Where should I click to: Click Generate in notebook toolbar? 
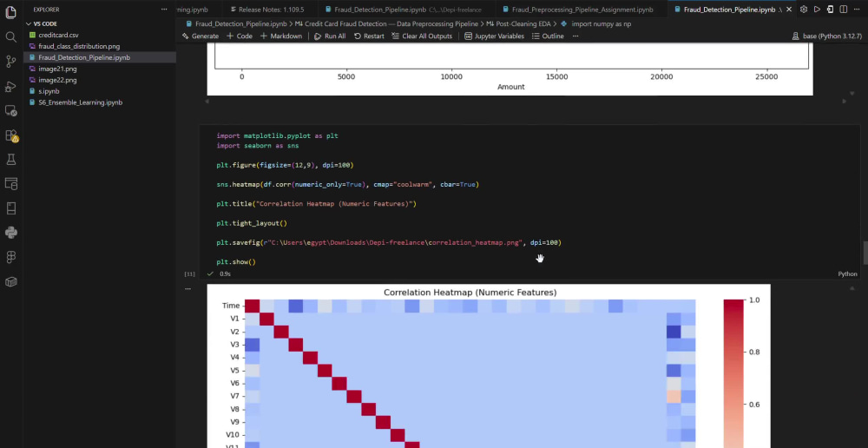tap(201, 36)
